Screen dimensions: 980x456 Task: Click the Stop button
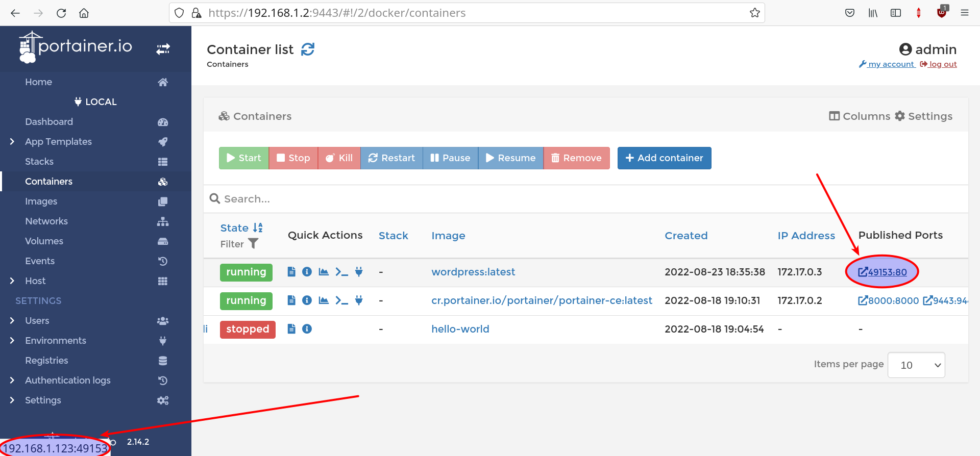(x=293, y=158)
